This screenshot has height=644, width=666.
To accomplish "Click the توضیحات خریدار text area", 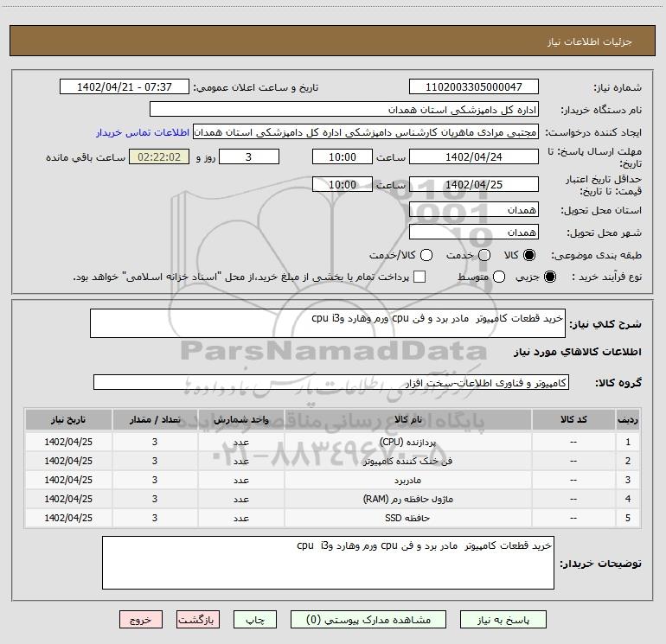I will pos(328,563).
